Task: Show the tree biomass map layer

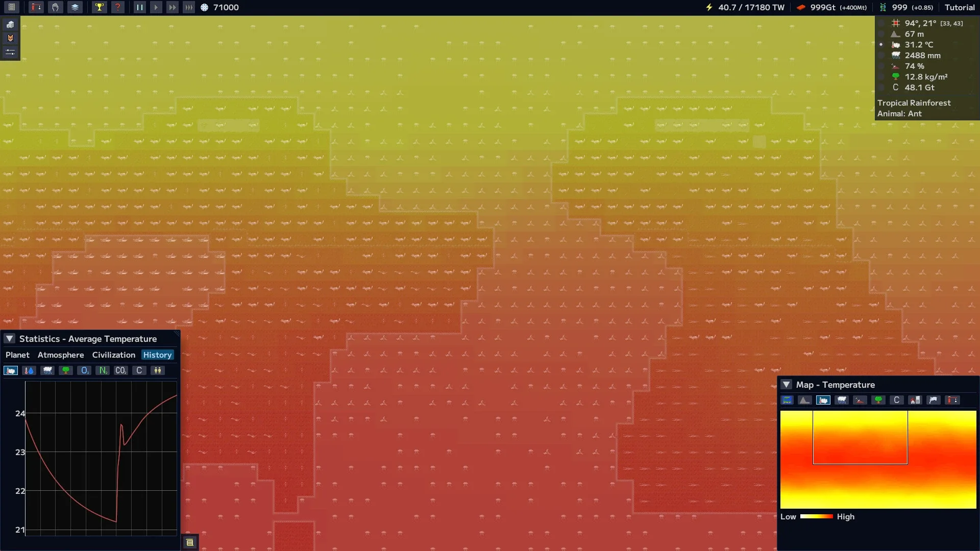Action: pyautogui.click(x=878, y=400)
